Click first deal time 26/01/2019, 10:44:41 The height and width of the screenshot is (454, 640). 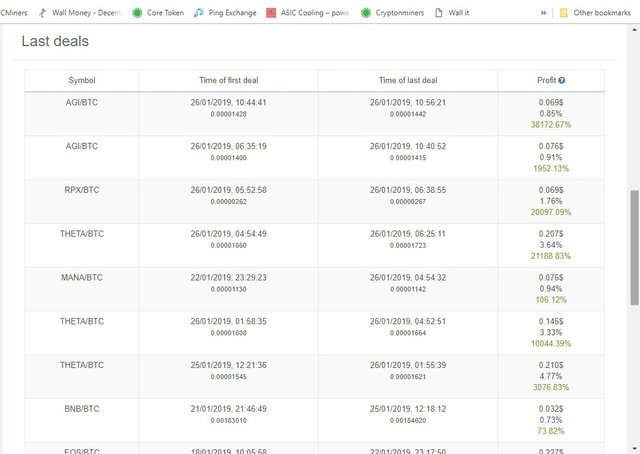[229, 102]
